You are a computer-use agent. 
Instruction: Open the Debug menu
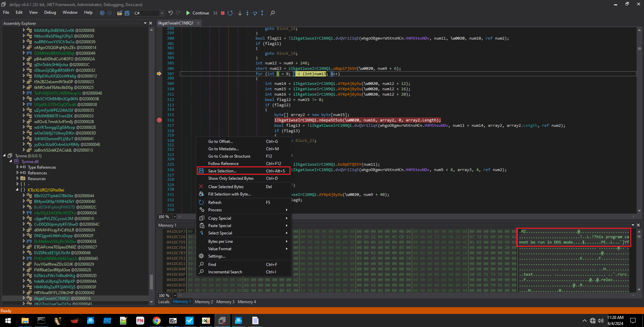(x=50, y=12)
